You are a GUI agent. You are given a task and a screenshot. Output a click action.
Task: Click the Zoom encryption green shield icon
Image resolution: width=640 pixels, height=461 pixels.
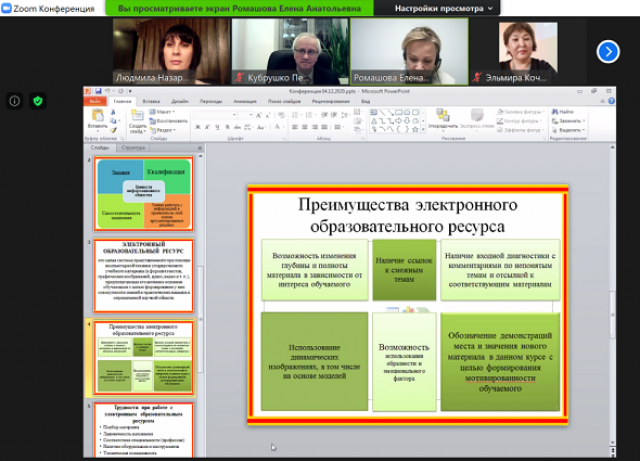point(38,101)
